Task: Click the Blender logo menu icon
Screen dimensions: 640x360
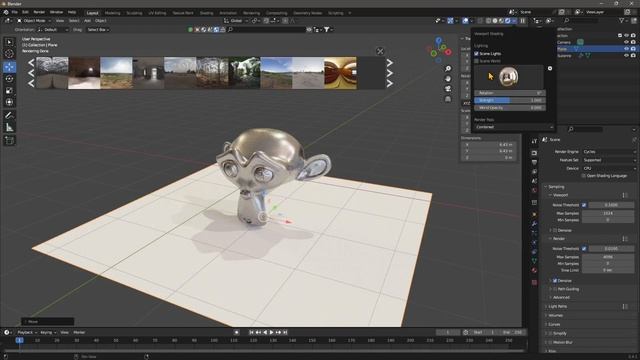Action: click(6, 12)
